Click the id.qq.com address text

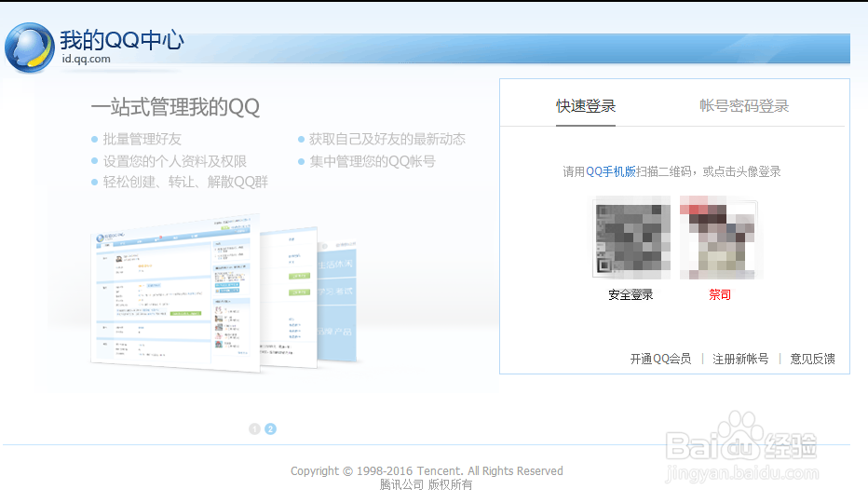click(x=86, y=59)
